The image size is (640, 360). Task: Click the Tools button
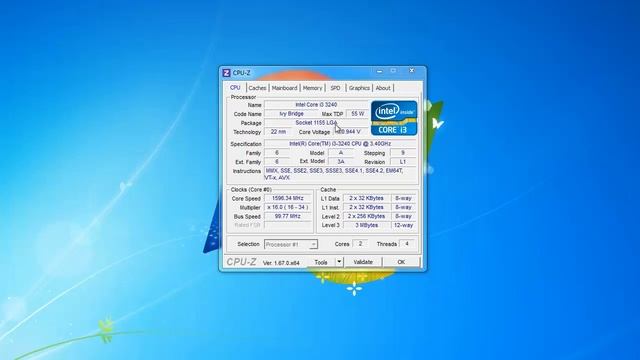click(x=321, y=262)
